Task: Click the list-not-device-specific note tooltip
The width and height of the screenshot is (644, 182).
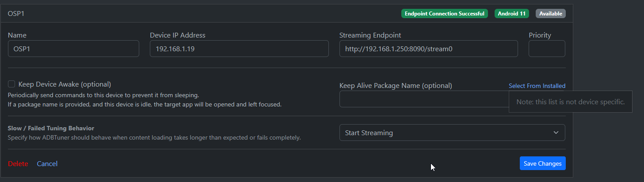Action: click(x=570, y=102)
